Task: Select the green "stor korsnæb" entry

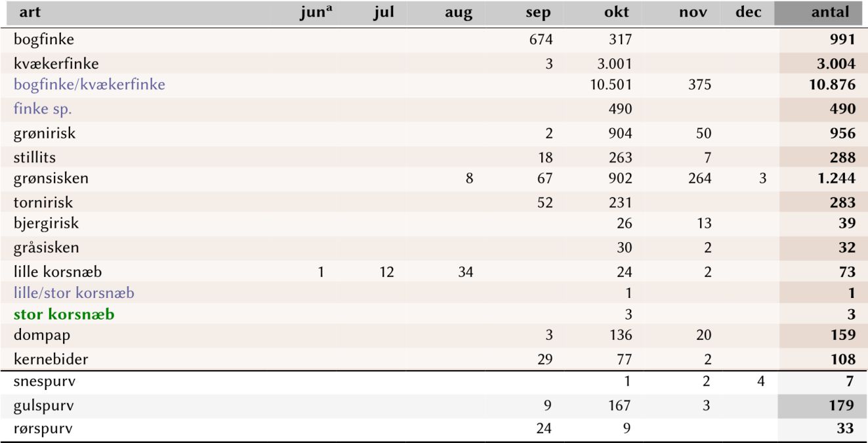Action: [x=64, y=314]
